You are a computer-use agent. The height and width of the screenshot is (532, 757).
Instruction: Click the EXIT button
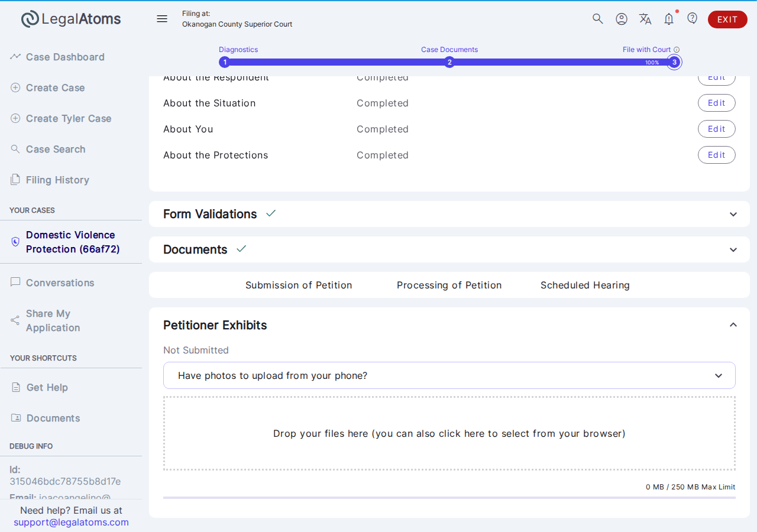pyautogui.click(x=727, y=20)
